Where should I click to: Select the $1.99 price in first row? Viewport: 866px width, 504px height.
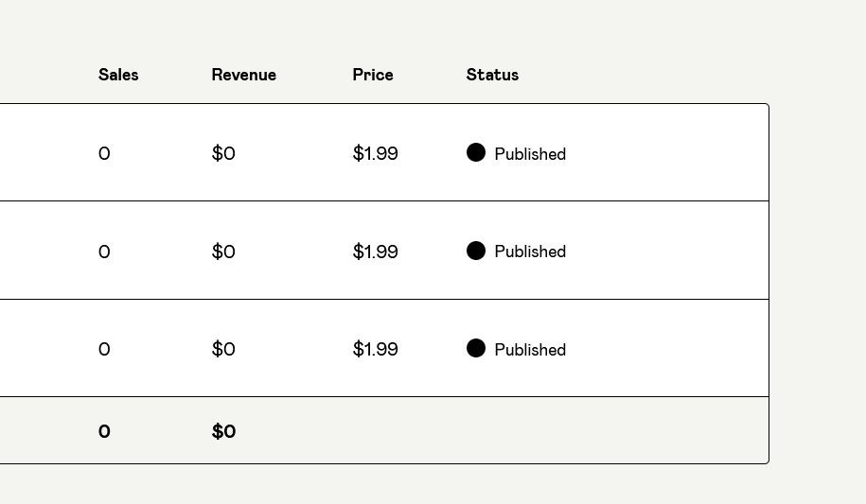point(375,153)
